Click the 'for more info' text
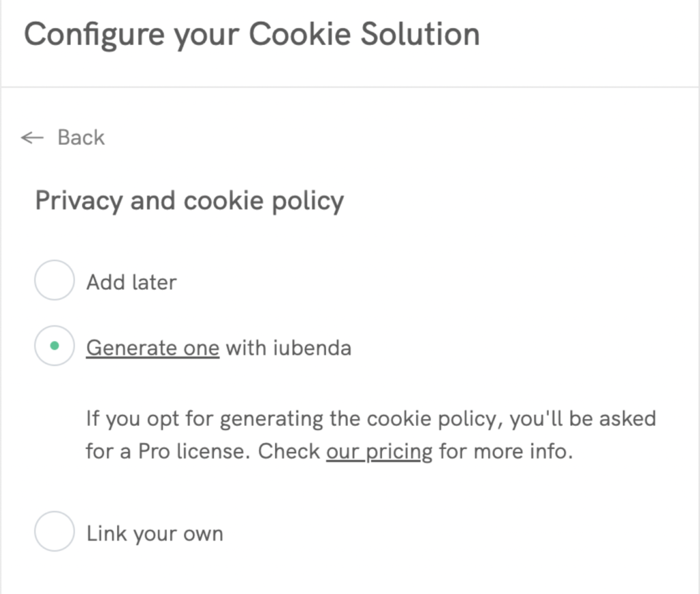700x594 pixels. [x=505, y=452]
